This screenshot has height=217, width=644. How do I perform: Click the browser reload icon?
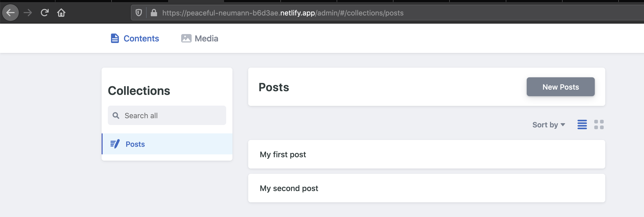(x=45, y=12)
